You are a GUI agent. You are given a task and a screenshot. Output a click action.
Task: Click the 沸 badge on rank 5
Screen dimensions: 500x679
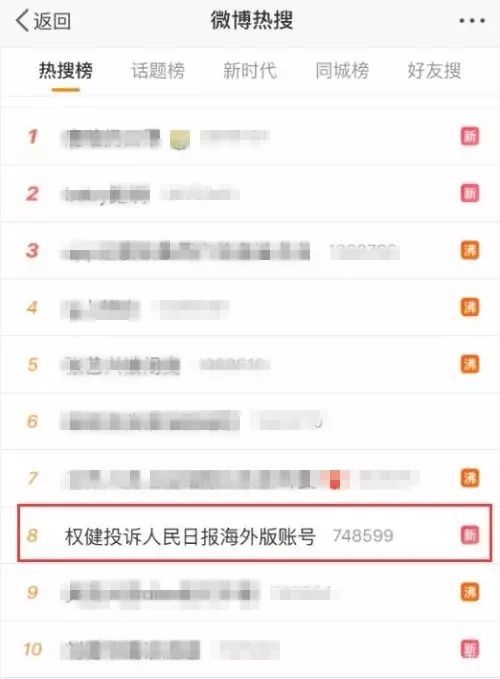click(470, 364)
